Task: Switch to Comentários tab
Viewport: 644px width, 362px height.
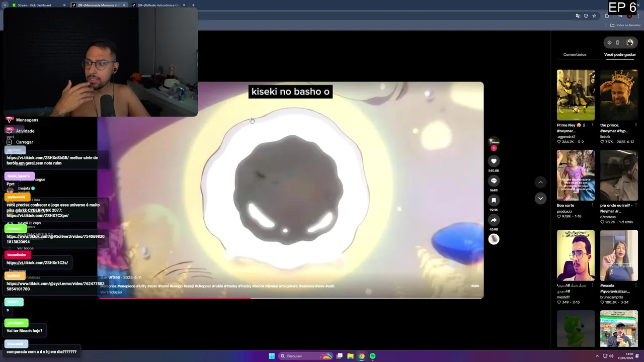Action: pyautogui.click(x=575, y=54)
